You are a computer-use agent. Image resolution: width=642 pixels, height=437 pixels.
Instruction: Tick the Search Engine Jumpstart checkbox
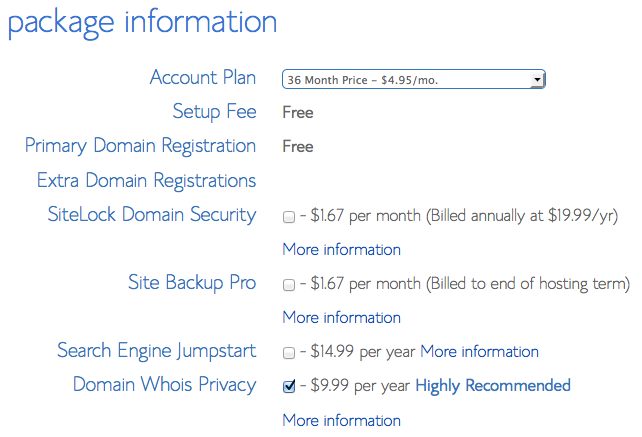289,352
